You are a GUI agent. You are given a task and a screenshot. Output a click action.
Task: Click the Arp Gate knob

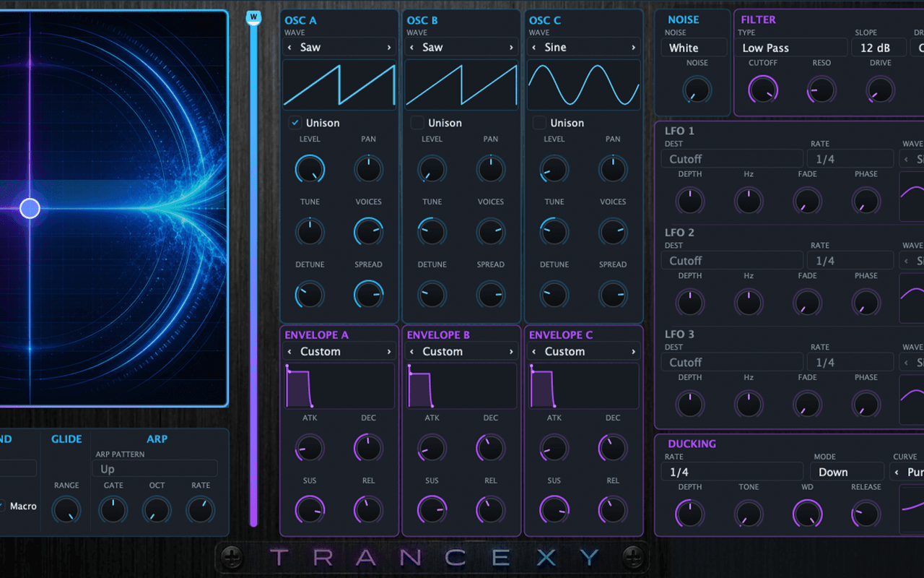coord(113,510)
